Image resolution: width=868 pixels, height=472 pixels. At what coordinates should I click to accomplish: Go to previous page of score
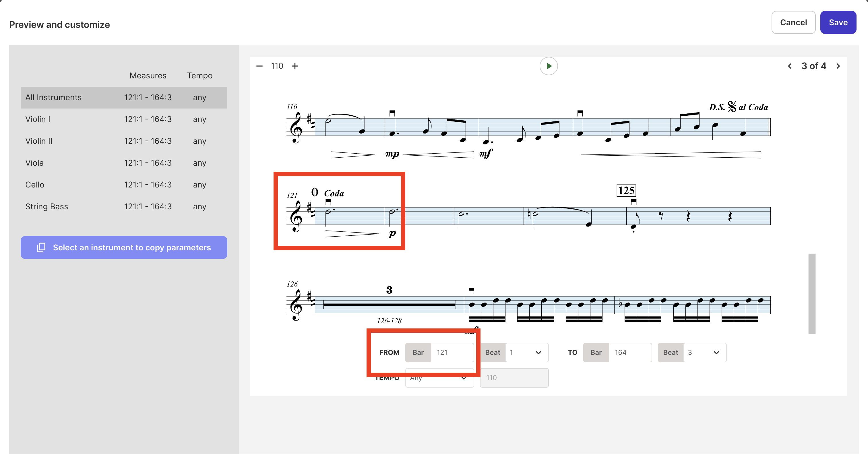click(x=789, y=66)
